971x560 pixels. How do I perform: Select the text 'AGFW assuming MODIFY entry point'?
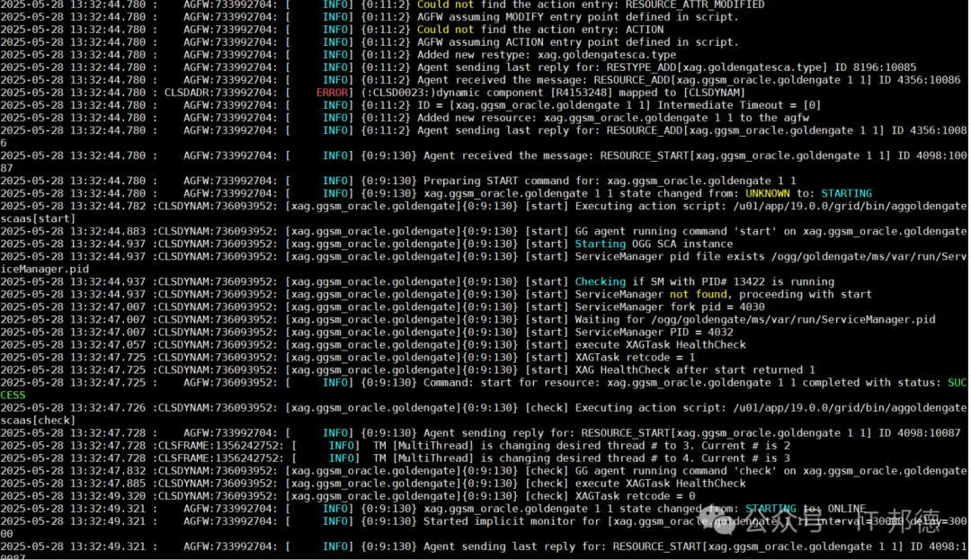(x=519, y=17)
